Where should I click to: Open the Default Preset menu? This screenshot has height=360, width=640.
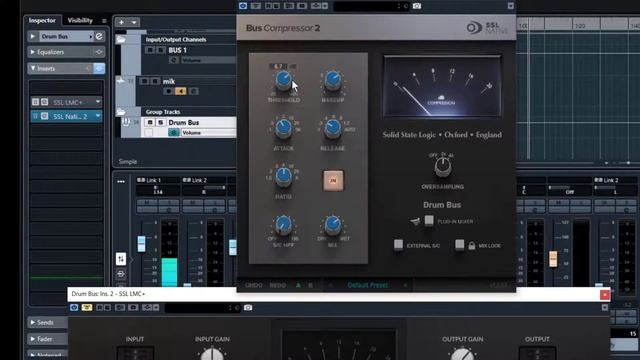(367, 285)
